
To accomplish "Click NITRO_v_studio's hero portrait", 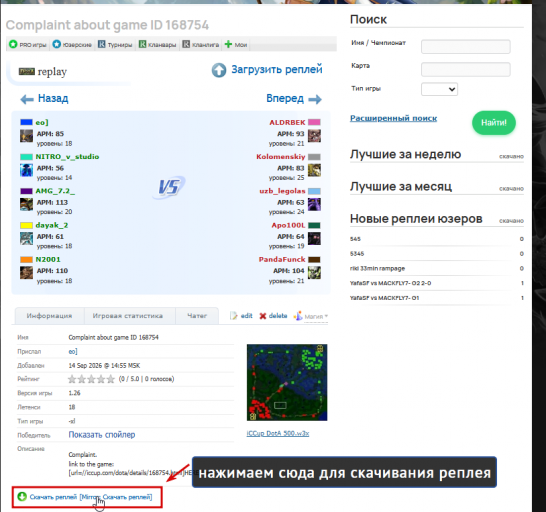I will (26, 170).
